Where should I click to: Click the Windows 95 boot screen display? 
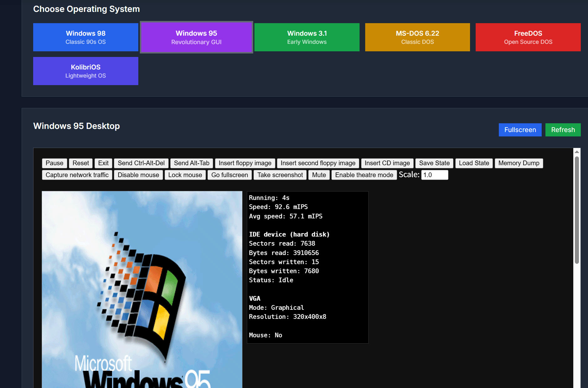pos(142,289)
